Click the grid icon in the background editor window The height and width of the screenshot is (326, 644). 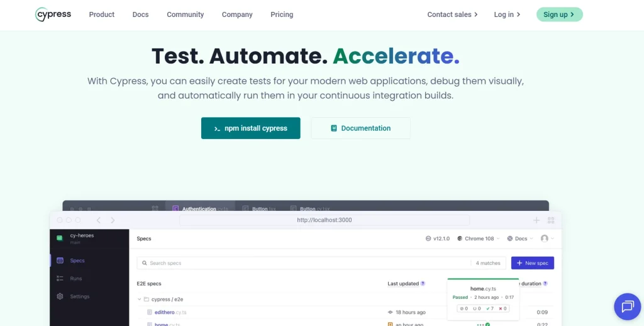click(155, 209)
